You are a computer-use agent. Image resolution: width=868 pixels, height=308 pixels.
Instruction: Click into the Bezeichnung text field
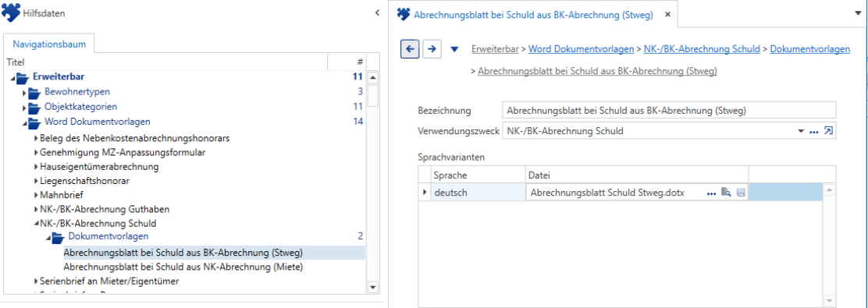point(669,111)
